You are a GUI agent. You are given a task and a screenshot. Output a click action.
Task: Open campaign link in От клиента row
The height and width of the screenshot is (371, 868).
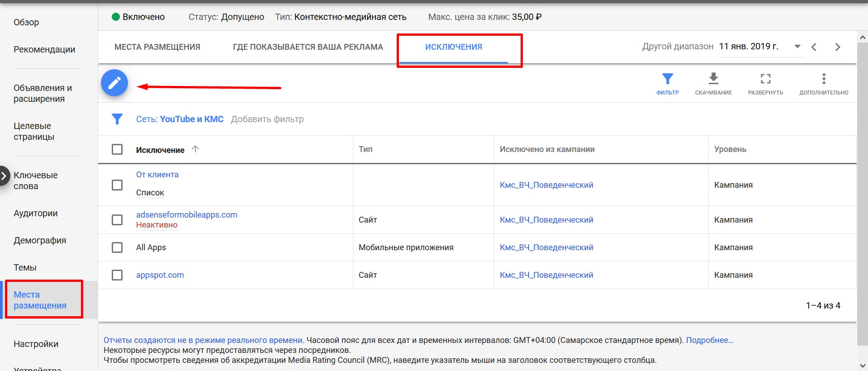tap(546, 185)
